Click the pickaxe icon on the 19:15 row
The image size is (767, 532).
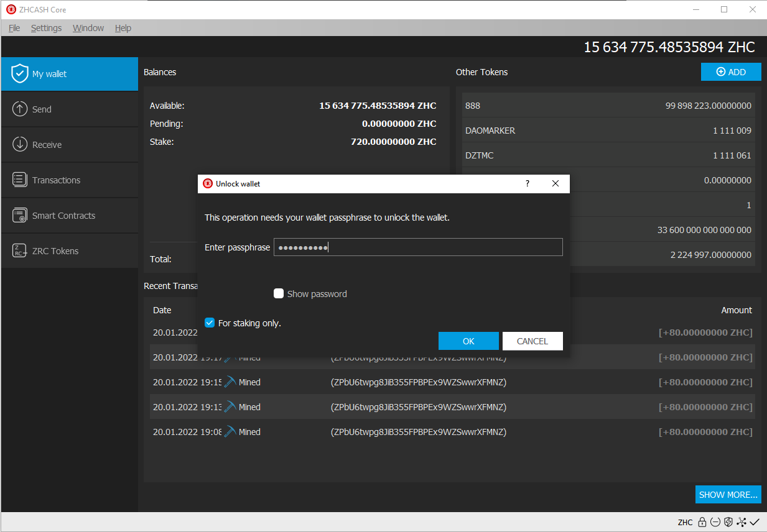pos(230,382)
